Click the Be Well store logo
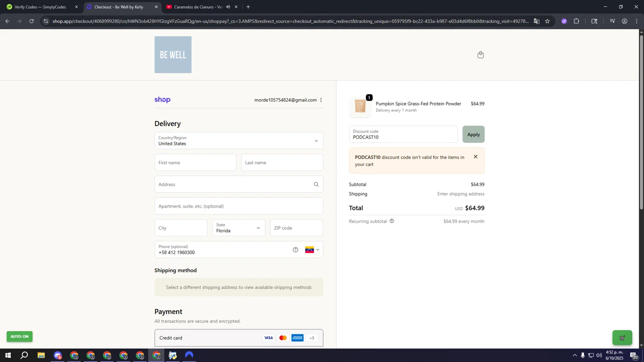Image resolution: width=644 pixels, height=362 pixels. 173,54
